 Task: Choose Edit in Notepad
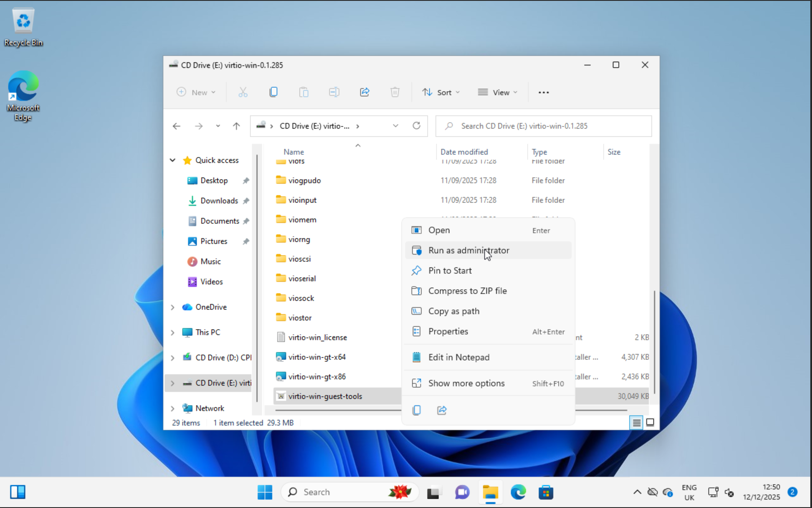coord(488,357)
